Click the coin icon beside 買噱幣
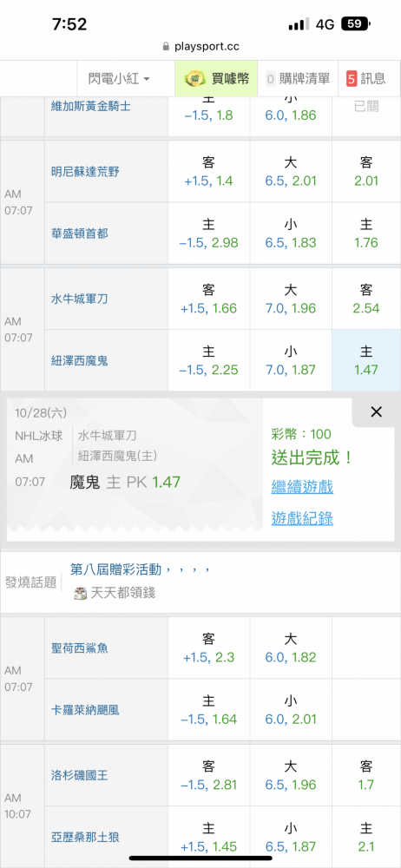 point(195,79)
